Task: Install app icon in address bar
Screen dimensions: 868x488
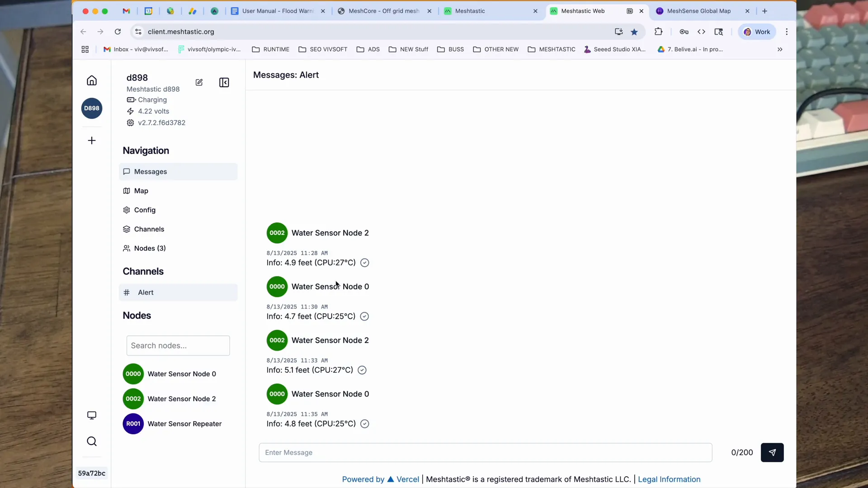Action: [618, 32]
